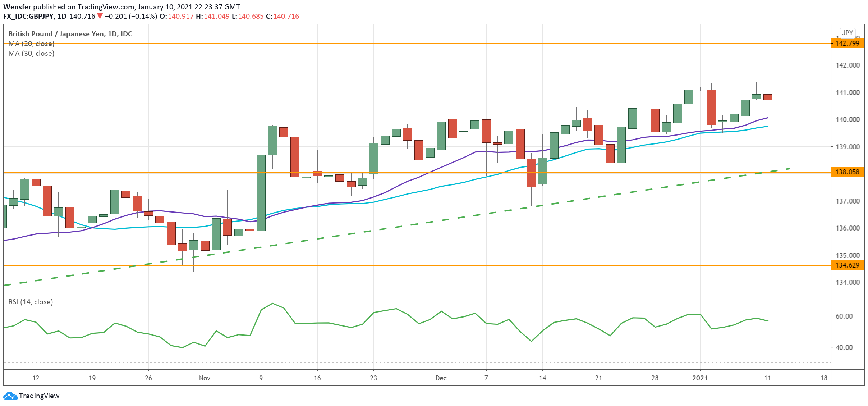The image size is (868, 406).
Task: Click the 138.058 orange price label
Action: [x=847, y=172]
